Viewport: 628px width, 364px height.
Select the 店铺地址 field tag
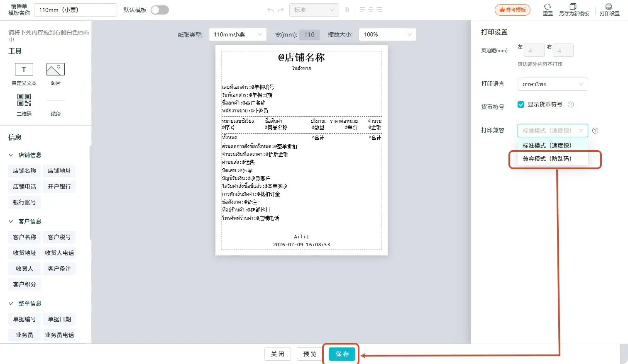59,171
